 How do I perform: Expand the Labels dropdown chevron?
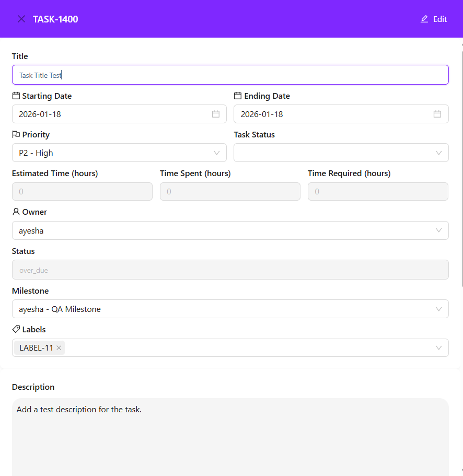[x=439, y=348]
